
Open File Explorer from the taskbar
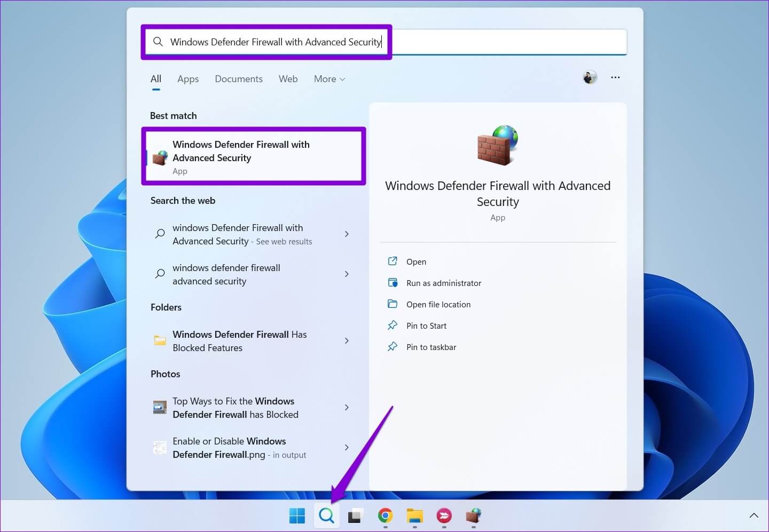point(414,515)
